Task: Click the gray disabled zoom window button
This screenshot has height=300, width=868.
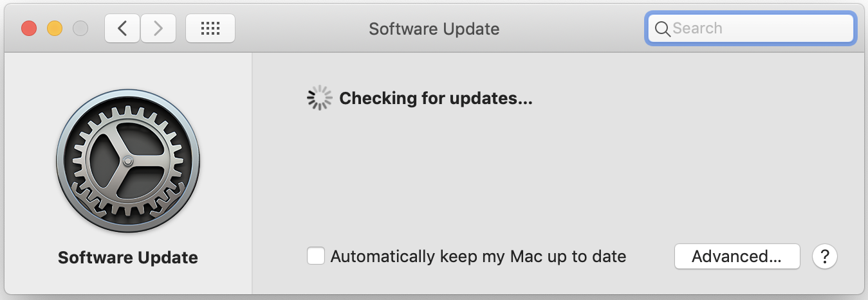Action: tap(80, 28)
